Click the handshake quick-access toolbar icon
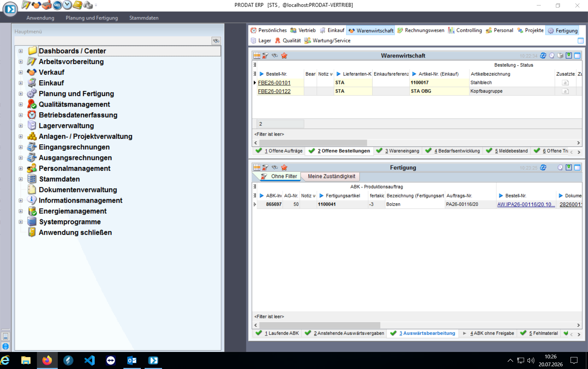This screenshot has height=369, width=588. tap(37, 5)
